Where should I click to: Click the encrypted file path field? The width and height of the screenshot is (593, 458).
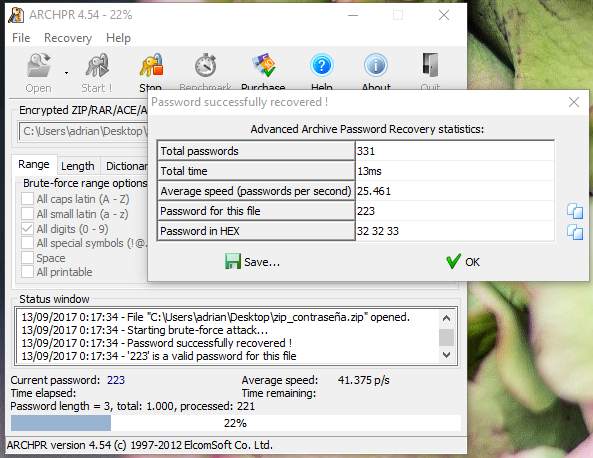(83, 131)
